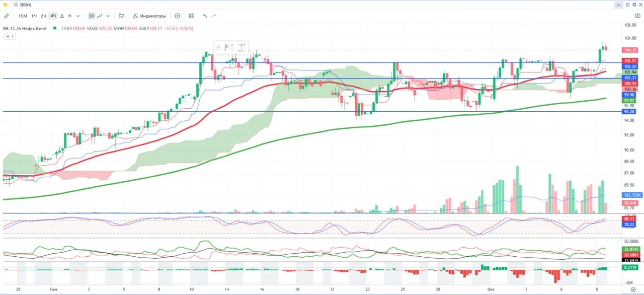Click the 162.722K volume label
The image size is (644, 295).
pos(631,195)
